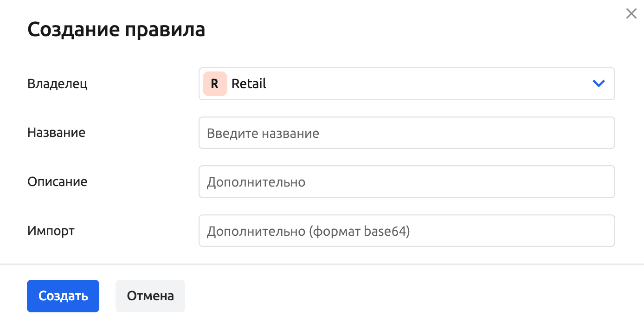
Task: Click empty footer area right of Отмена
Action: 394,296
